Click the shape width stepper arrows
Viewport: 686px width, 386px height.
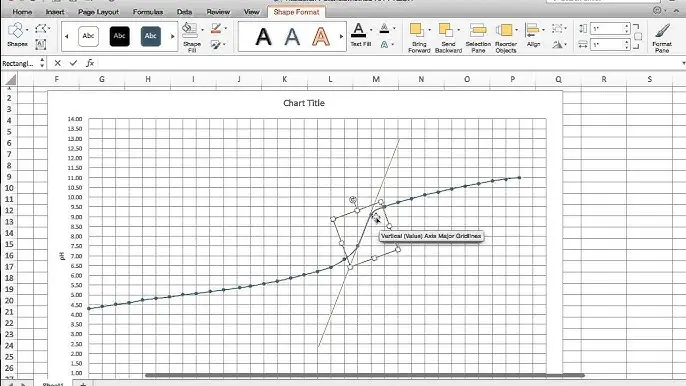(627, 44)
